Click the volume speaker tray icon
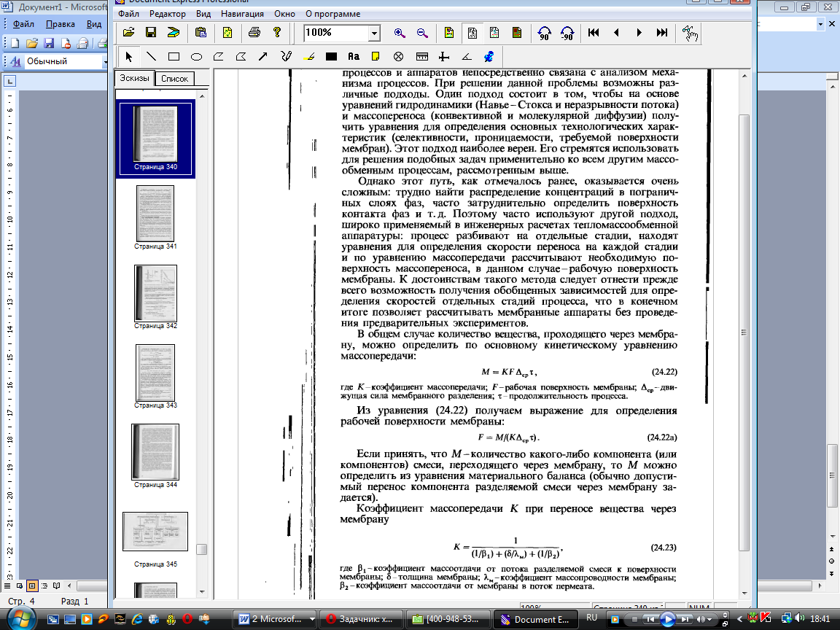The height and width of the screenshot is (630, 840). coord(799,618)
